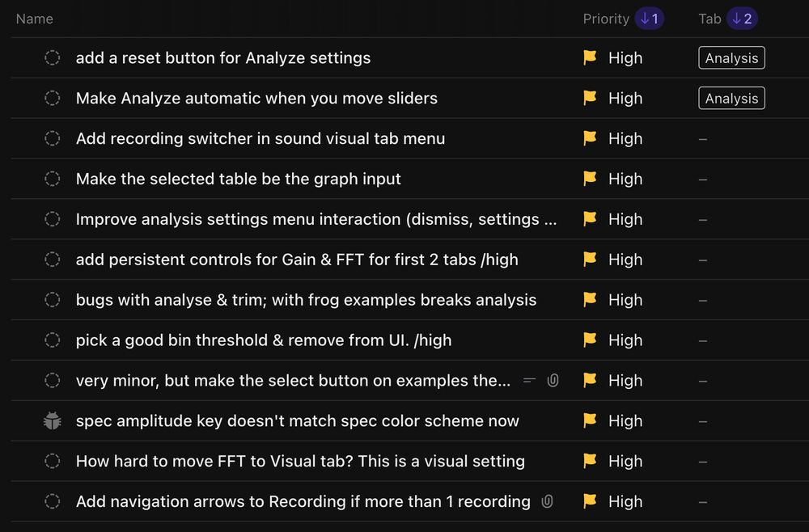
Task: Mark add a reset button for Analyze settings complete
Action: click(52, 57)
